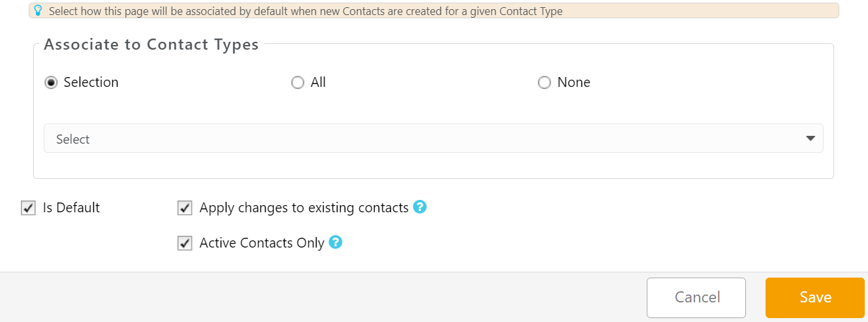Click the dropdown arrow in Select field
This screenshot has width=868, height=322.
pyautogui.click(x=811, y=138)
